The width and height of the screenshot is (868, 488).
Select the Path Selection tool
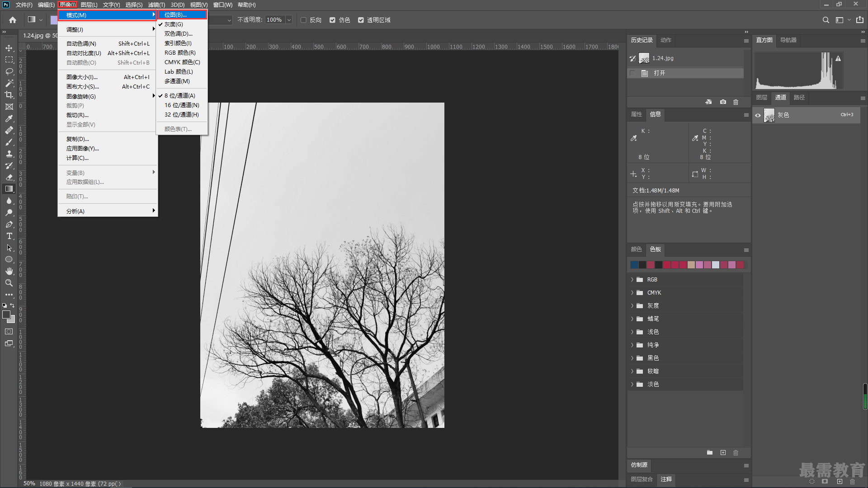tap(9, 248)
